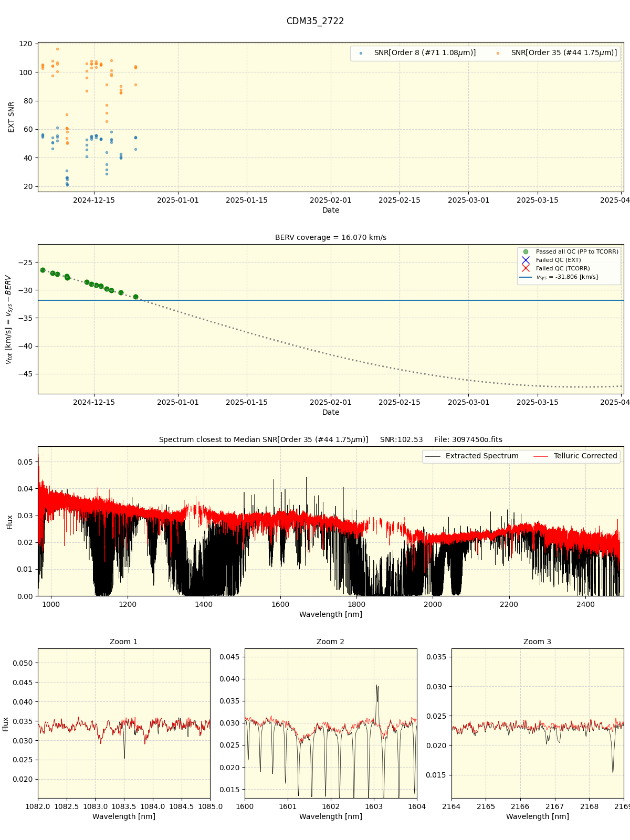This screenshot has width=630, height=840.
Task: Select the SNR Order 35 legend entry
Action: (556, 53)
